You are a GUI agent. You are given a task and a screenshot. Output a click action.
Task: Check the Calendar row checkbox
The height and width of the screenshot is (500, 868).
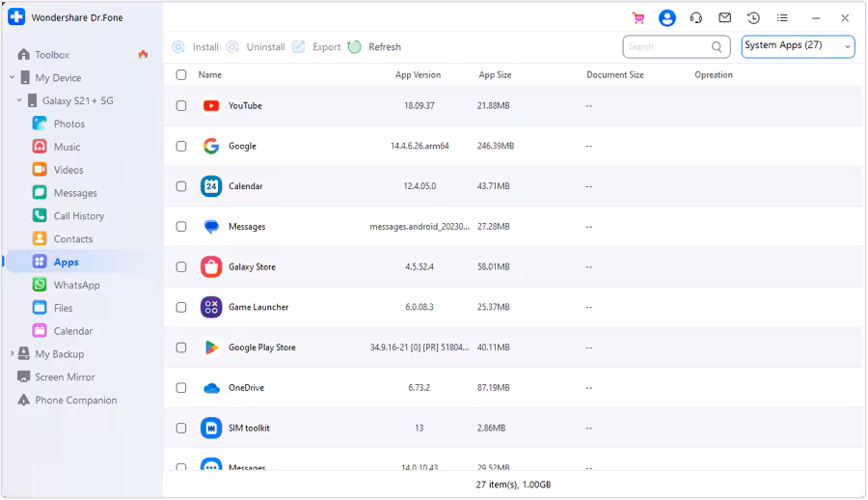(181, 186)
